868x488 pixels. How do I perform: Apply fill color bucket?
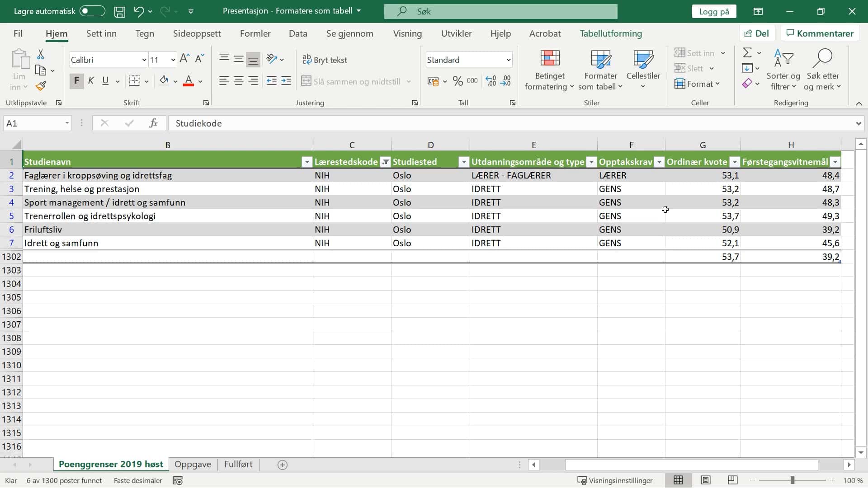point(164,81)
